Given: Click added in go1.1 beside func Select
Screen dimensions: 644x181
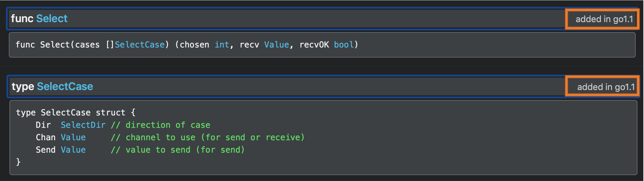Looking at the screenshot, I should [x=604, y=19].
